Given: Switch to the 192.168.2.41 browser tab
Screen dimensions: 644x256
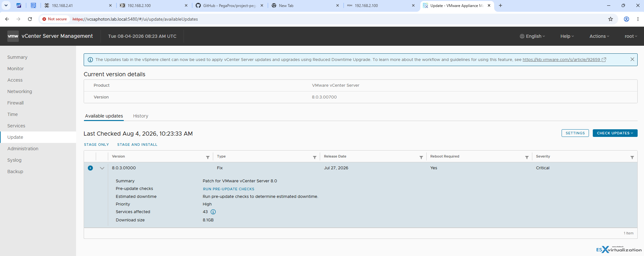Looking at the screenshot, I should [x=78, y=5].
